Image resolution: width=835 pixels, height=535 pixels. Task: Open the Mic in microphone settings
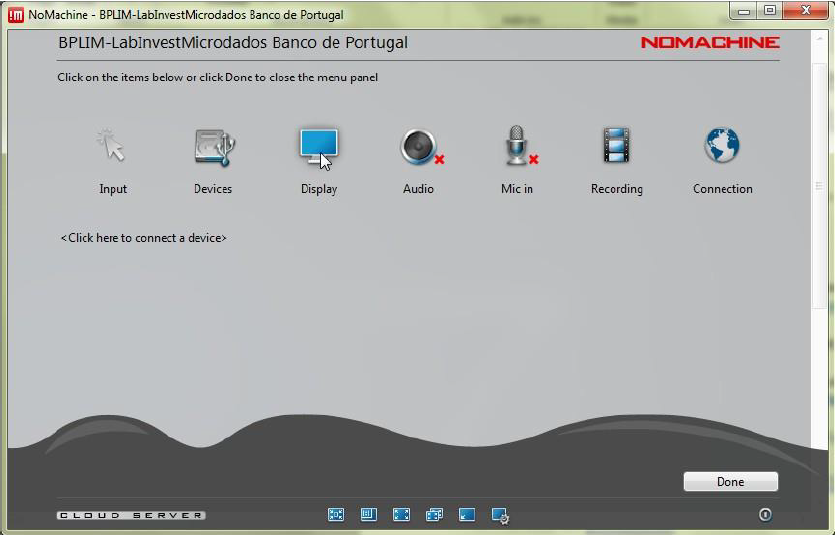[x=516, y=147]
